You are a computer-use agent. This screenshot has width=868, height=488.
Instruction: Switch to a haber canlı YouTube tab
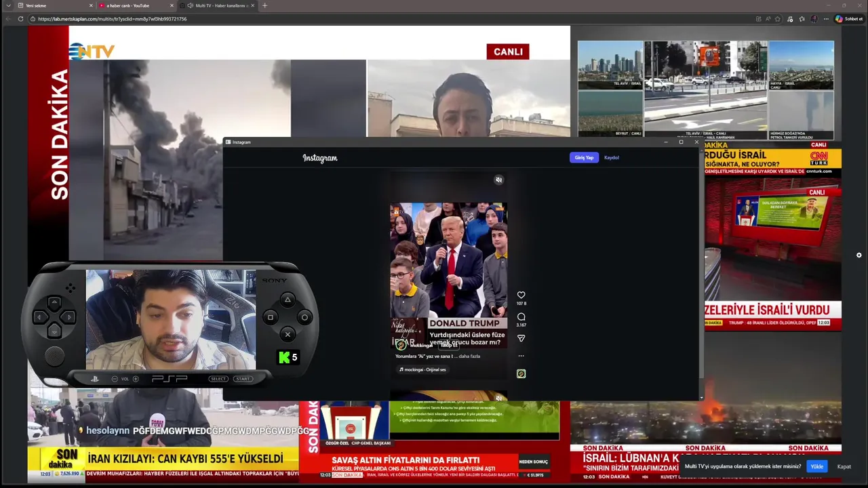(x=136, y=5)
